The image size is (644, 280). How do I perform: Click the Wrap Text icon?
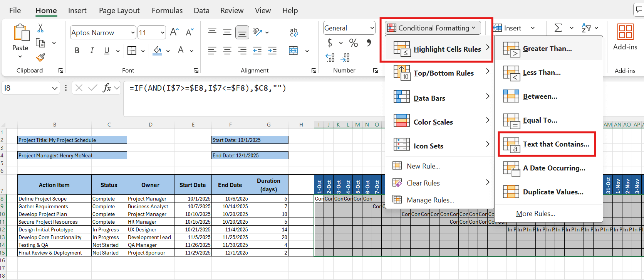(294, 32)
